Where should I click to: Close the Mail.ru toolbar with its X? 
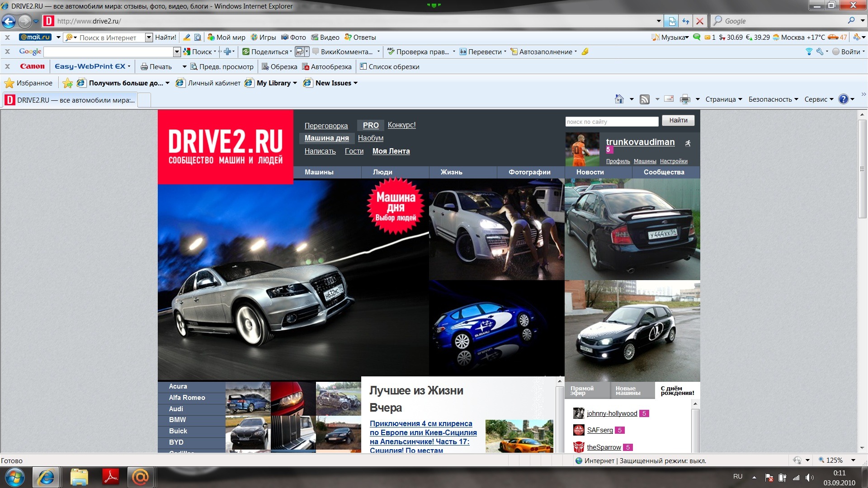point(7,38)
